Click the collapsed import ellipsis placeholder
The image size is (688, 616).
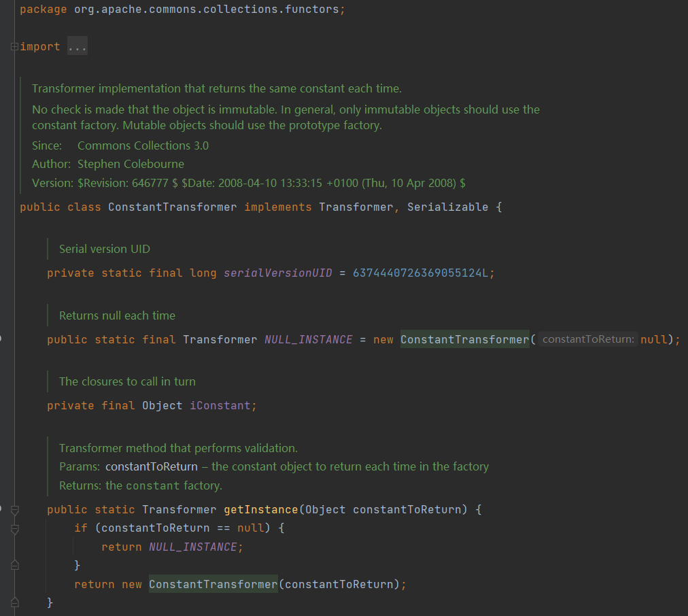pyautogui.click(x=78, y=46)
